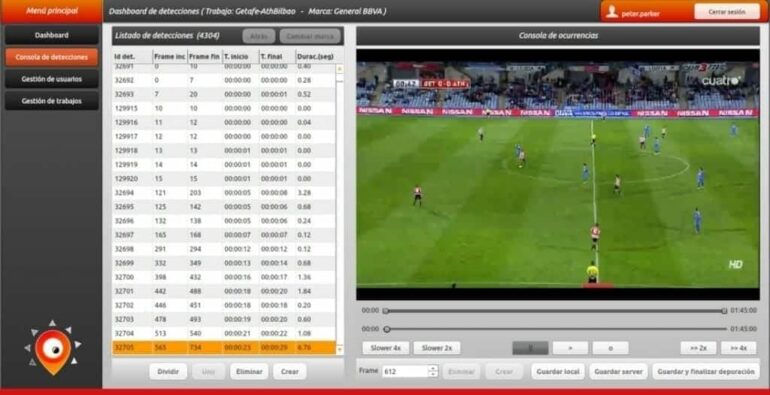Select detection row 32701
This screenshot has height=395, width=770.
point(224,291)
